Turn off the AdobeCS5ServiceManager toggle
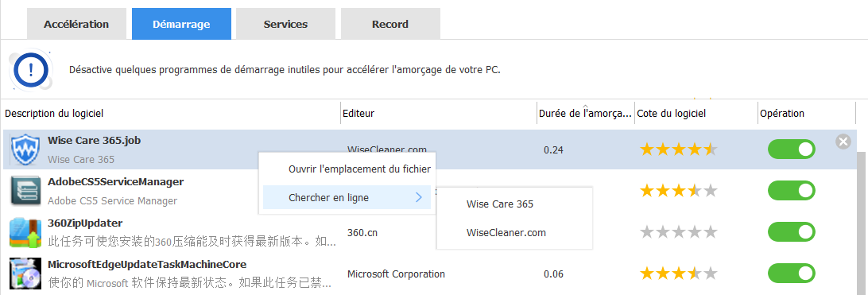 coord(792,191)
